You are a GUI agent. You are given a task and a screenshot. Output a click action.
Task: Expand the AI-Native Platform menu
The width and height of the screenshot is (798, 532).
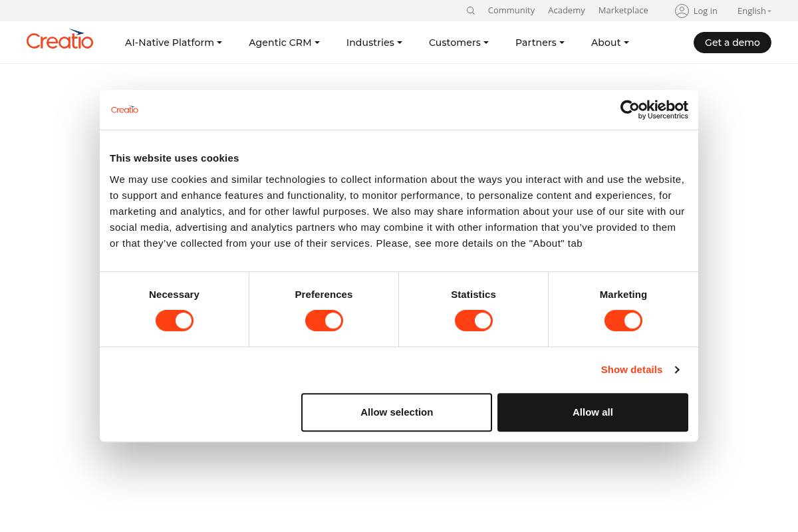(174, 43)
